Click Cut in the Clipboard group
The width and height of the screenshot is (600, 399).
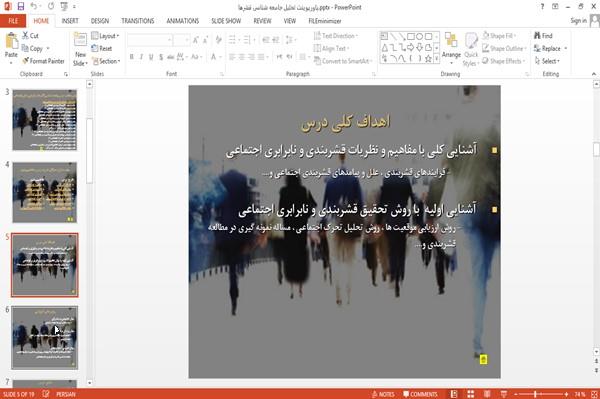(30, 36)
